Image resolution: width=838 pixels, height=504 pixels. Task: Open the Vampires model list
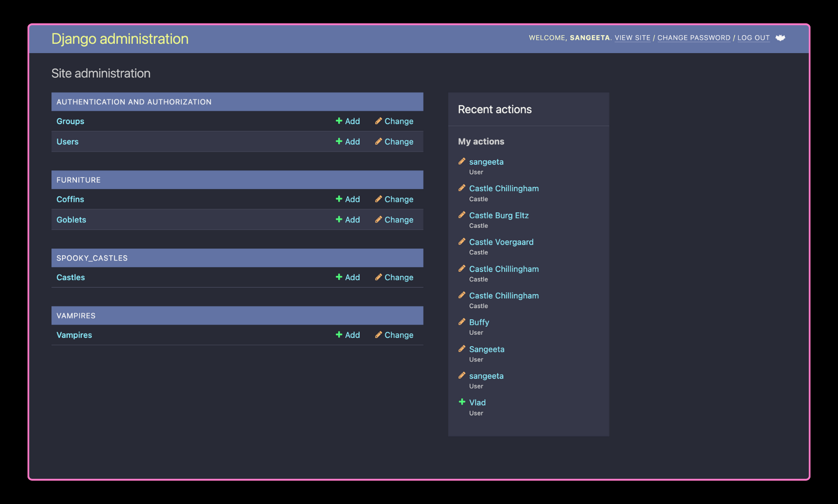coord(74,335)
